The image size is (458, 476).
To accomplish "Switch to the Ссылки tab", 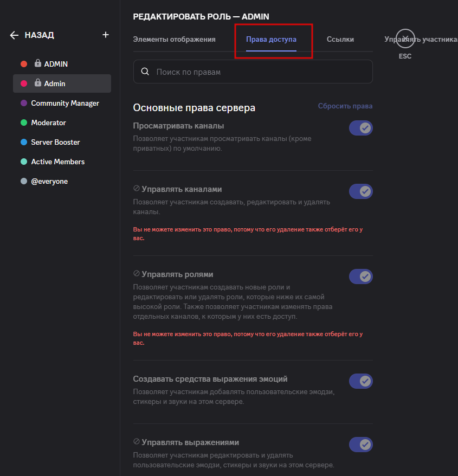I will pos(340,40).
